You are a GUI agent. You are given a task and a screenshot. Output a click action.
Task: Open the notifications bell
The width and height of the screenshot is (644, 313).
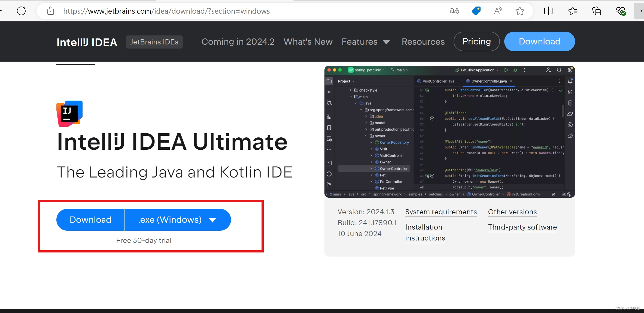click(570, 81)
